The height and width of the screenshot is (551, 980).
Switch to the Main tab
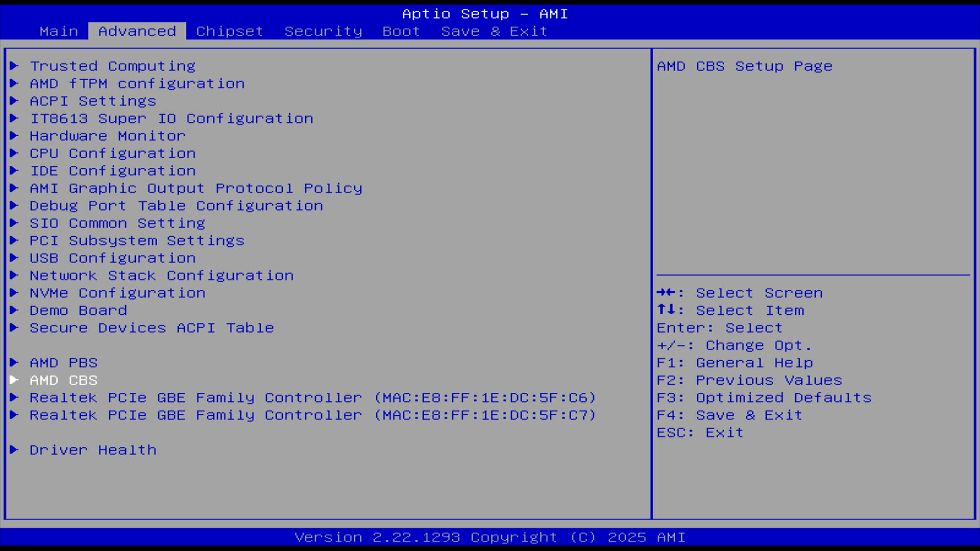59,31
